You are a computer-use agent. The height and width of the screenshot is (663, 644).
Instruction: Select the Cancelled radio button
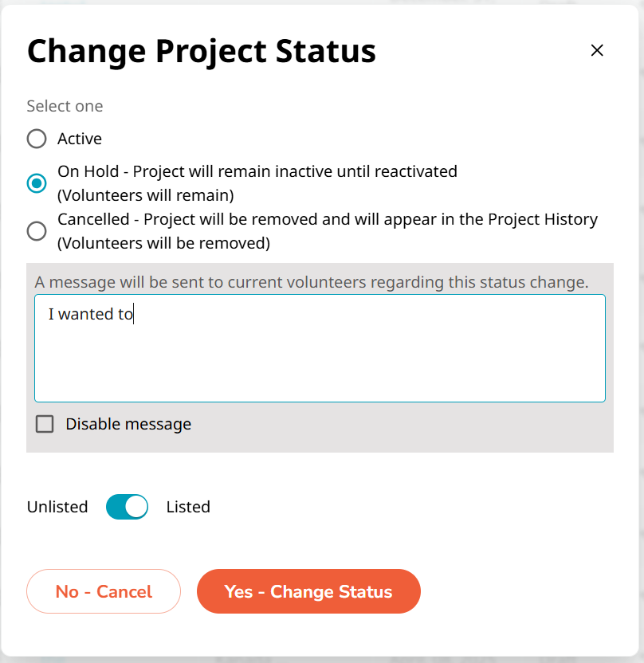[x=37, y=231]
